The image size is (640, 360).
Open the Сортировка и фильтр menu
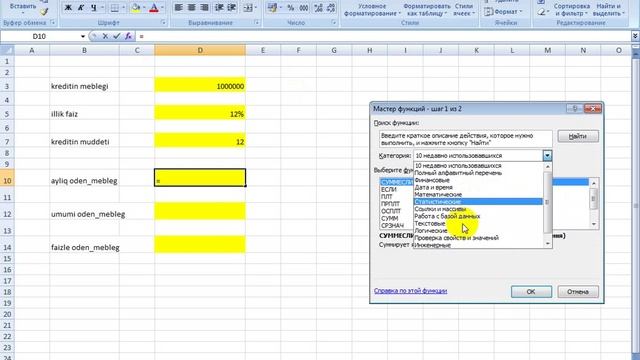click(571, 10)
